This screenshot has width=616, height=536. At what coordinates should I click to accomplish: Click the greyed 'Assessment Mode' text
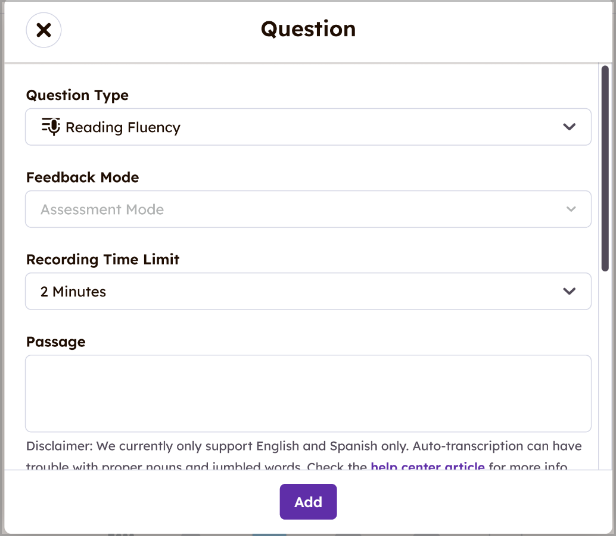tap(102, 209)
